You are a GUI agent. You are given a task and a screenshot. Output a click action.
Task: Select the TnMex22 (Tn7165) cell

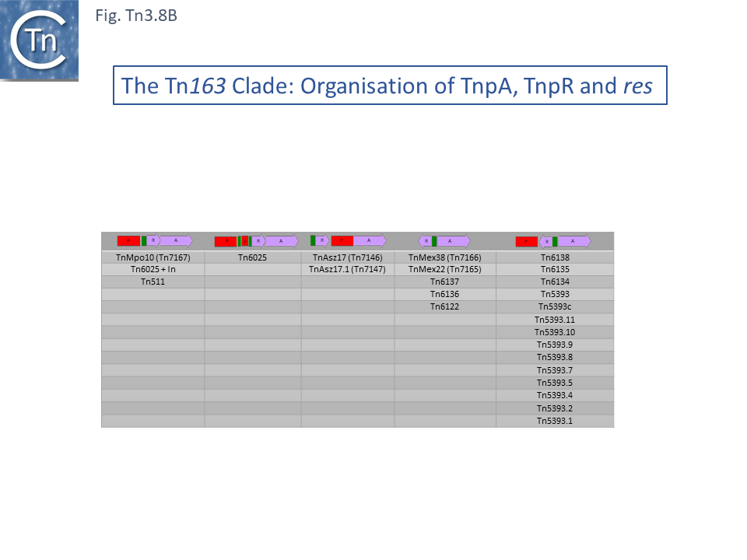point(445,270)
